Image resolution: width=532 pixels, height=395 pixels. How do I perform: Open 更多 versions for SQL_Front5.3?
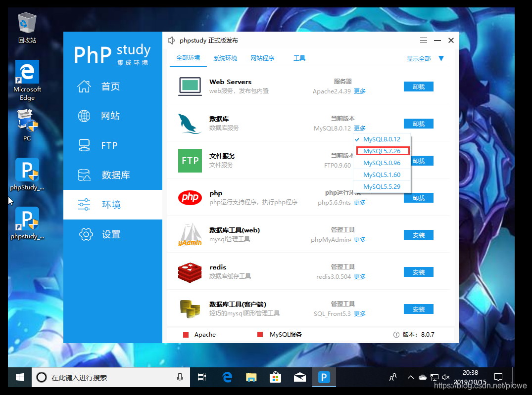360,313
